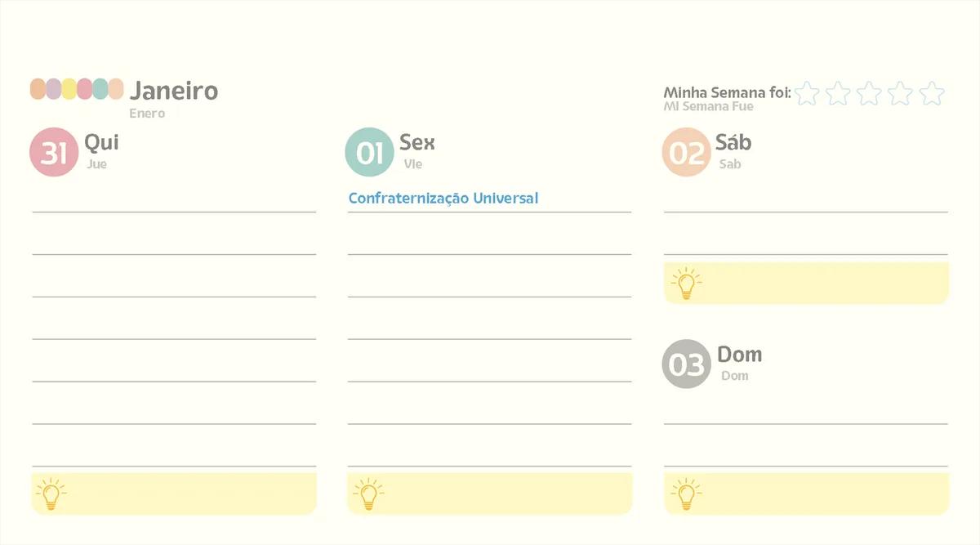Image resolution: width=980 pixels, height=545 pixels.
Task: Click the yellow note area under Sex column
Action: (489, 494)
